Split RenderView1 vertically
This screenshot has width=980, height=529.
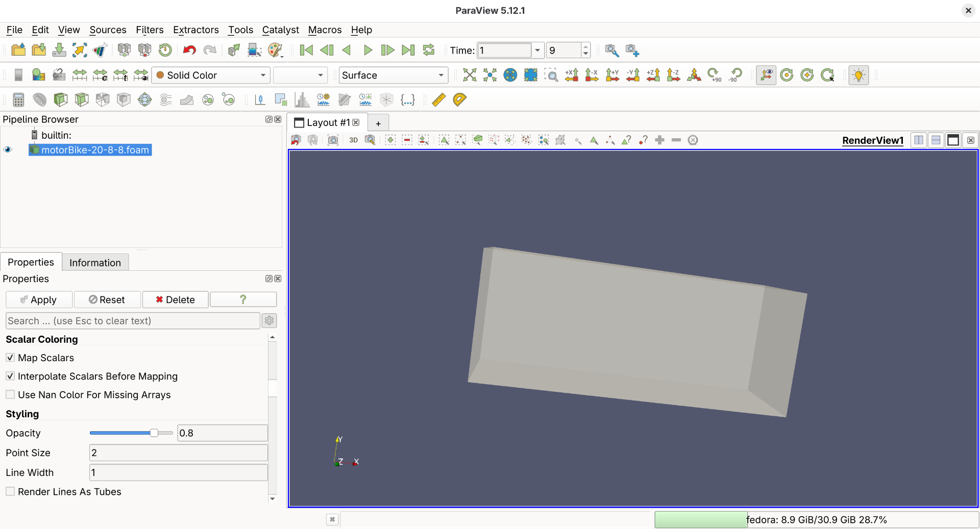click(936, 140)
